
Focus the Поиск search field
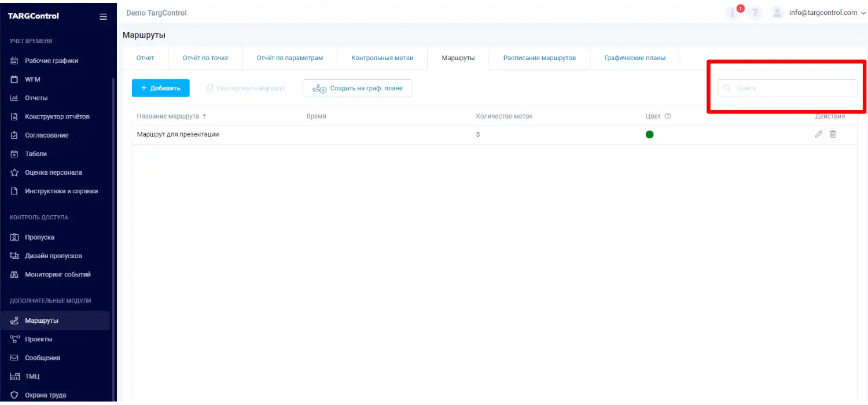tap(788, 88)
